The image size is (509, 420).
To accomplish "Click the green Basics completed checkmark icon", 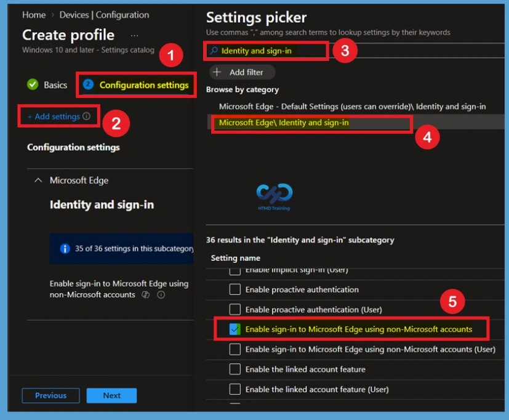I will tap(33, 84).
